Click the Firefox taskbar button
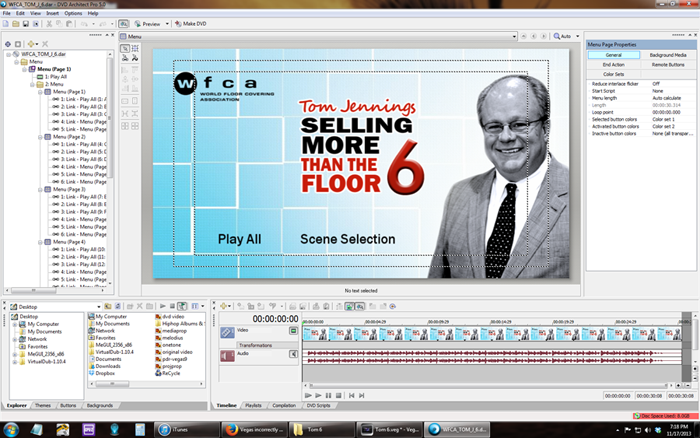The image size is (700, 438). [x=254, y=430]
